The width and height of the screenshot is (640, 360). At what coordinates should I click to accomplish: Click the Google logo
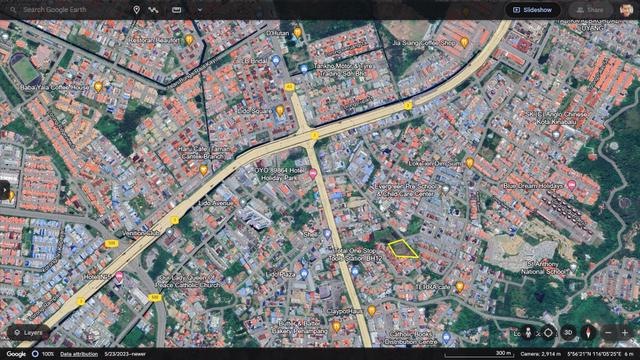pyautogui.click(x=16, y=354)
